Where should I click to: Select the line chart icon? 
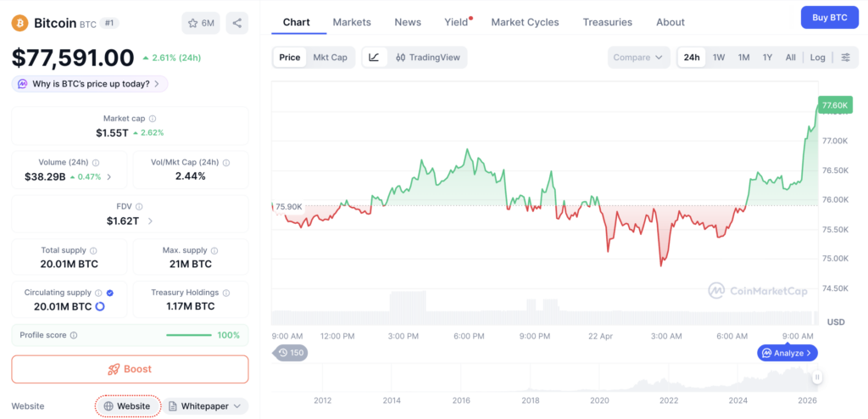(374, 58)
